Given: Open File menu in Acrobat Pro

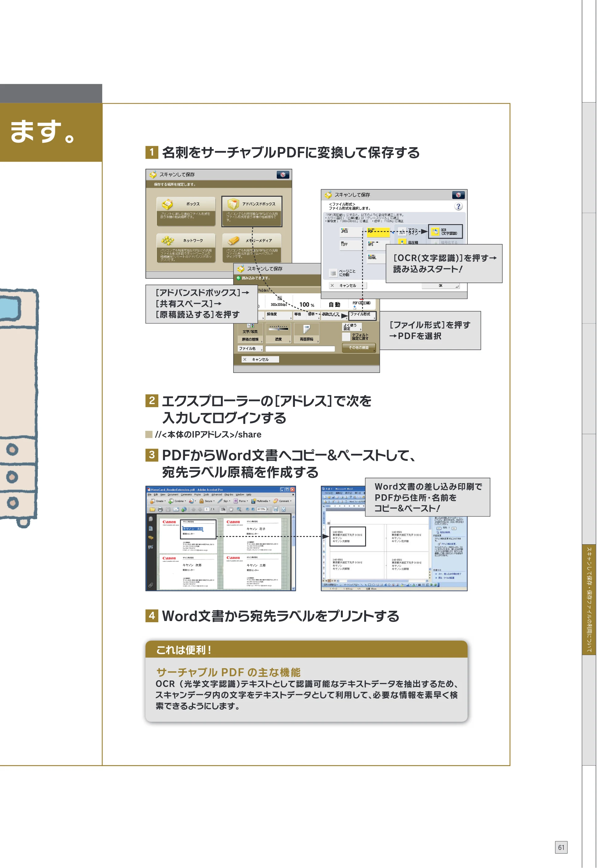Looking at the screenshot, I should coord(149,495).
